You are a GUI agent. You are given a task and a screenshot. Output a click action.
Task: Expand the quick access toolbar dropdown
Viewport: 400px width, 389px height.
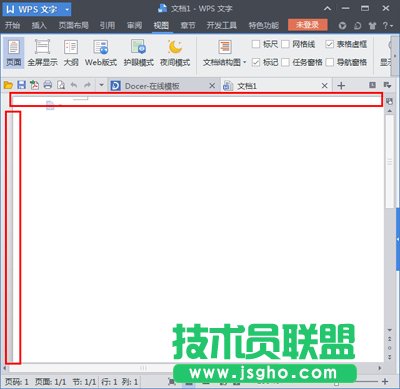[x=101, y=85]
